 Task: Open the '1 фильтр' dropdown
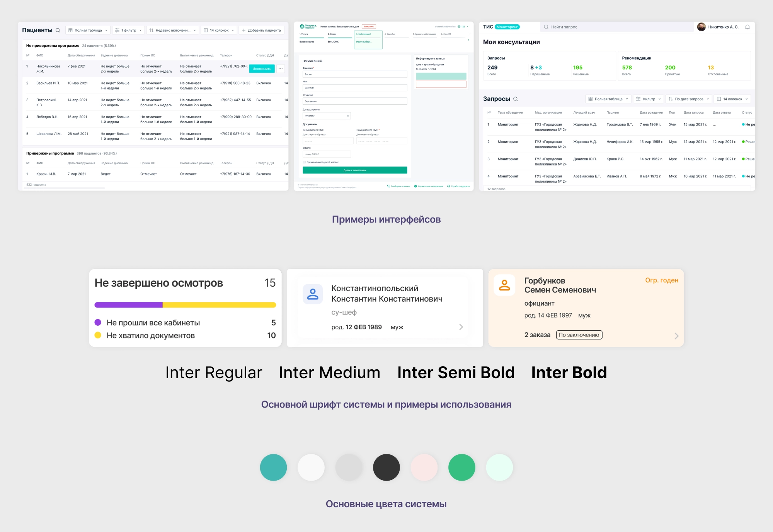(x=128, y=30)
